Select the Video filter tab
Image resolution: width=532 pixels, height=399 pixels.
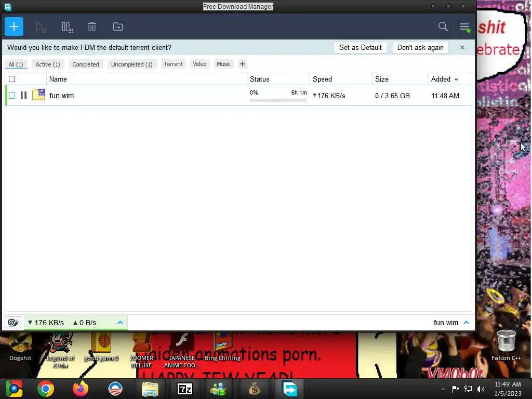coord(199,64)
